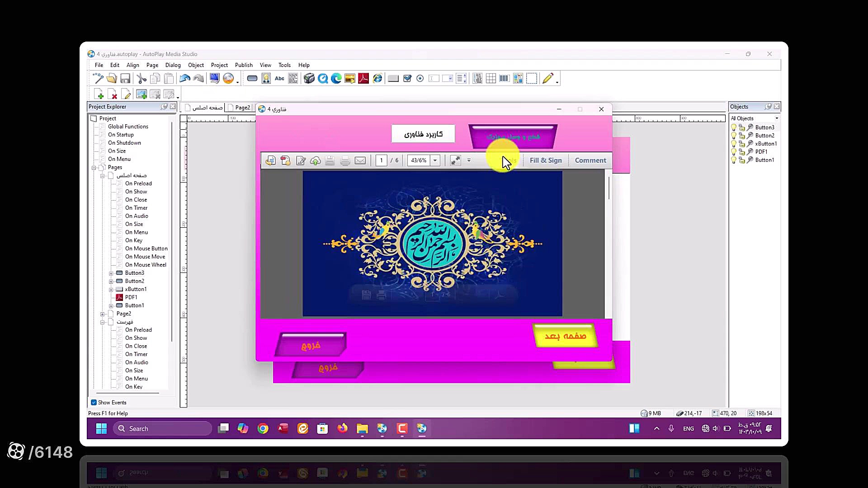This screenshot has width=868, height=488.
Task: Insert a new Button object from the toolbar
Action: pos(252,79)
